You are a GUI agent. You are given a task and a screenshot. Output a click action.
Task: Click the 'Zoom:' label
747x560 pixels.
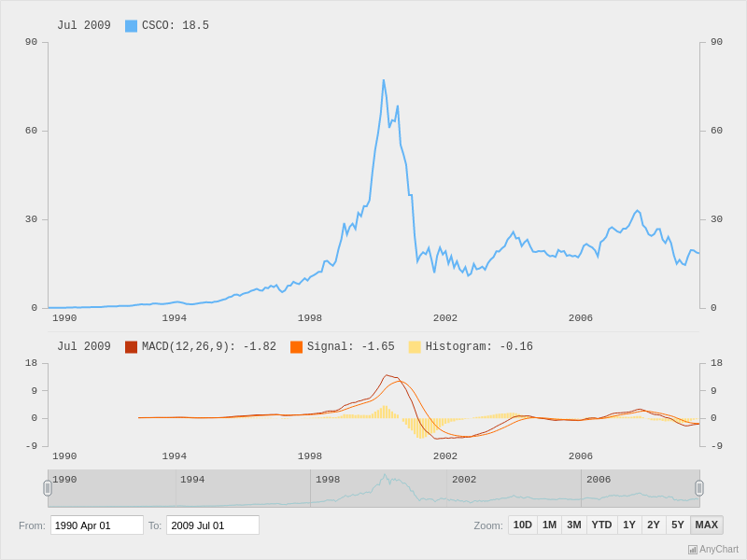488,525
